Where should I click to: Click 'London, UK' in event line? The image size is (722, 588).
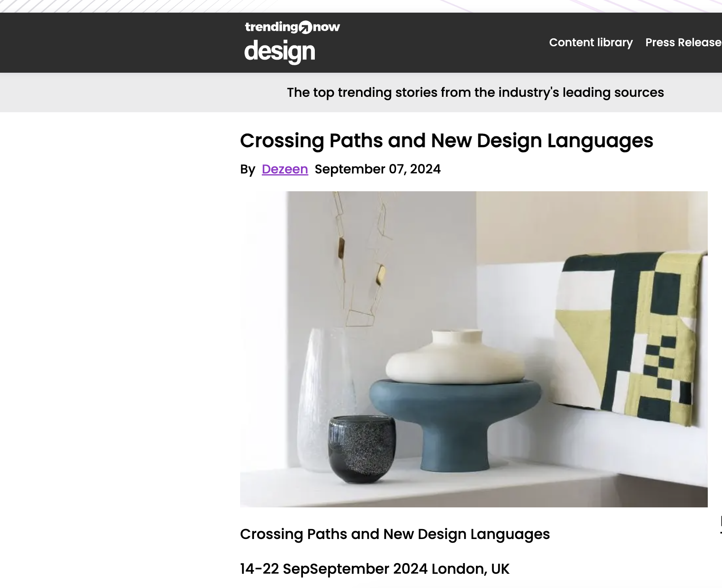[470, 569]
